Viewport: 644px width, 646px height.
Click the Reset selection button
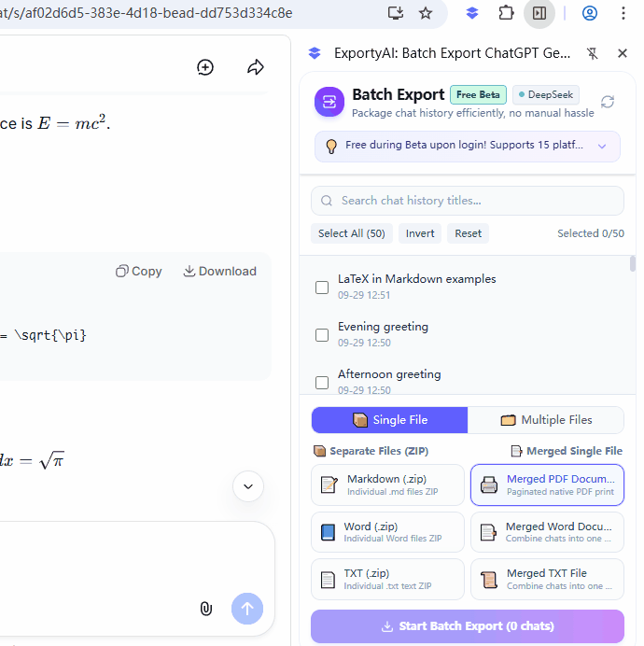468,233
